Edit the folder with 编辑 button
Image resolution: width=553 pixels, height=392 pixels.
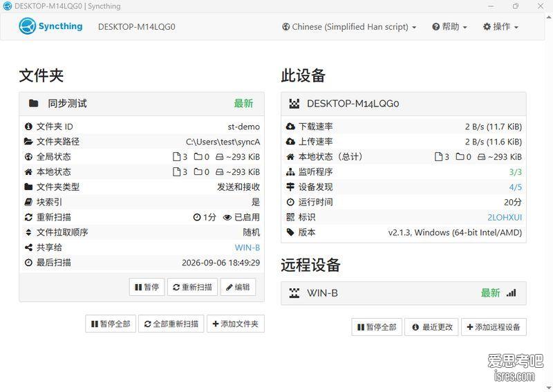[238, 287]
